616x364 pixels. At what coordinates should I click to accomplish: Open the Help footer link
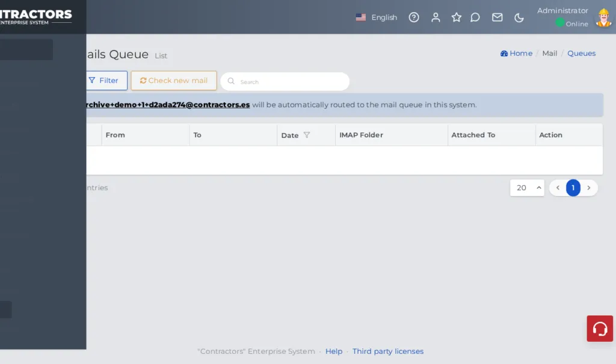pyautogui.click(x=333, y=351)
